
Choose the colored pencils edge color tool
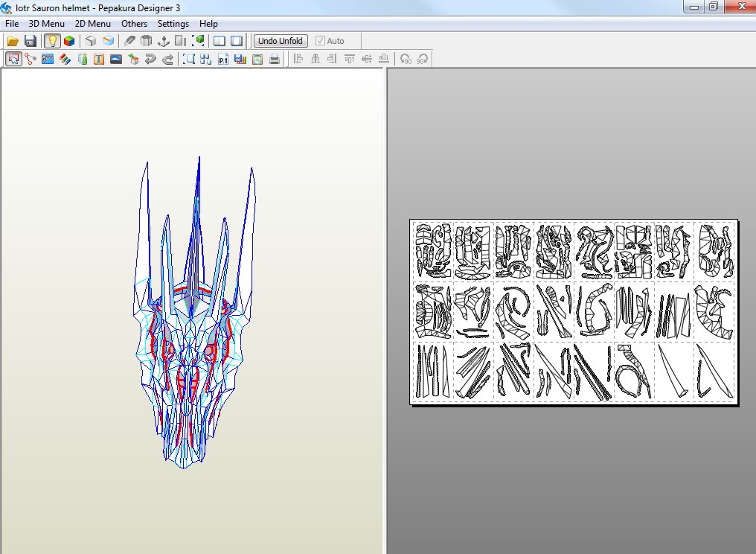click(65, 60)
